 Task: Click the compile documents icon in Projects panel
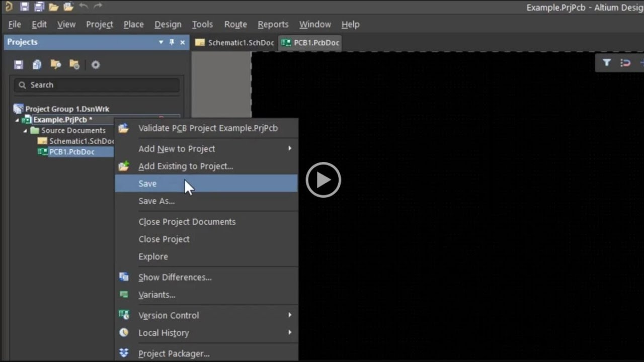coord(37,64)
